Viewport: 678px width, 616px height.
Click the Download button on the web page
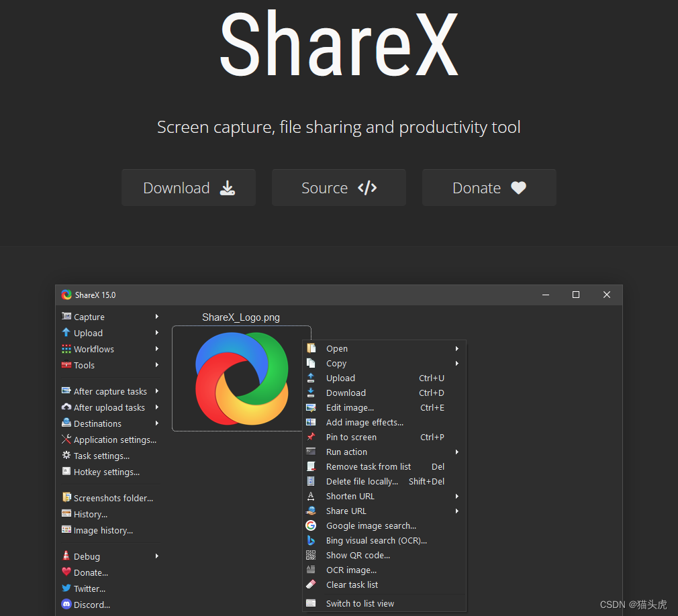point(189,188)
